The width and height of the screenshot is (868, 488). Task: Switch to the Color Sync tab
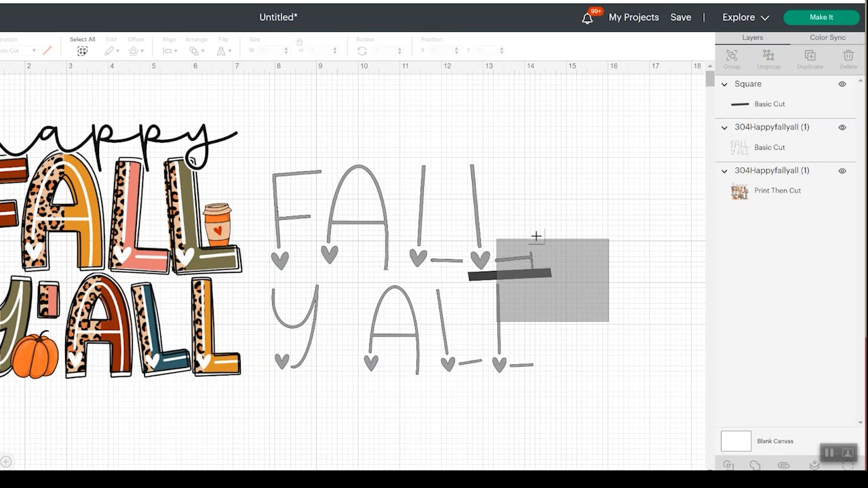click(x=827, y=38)
